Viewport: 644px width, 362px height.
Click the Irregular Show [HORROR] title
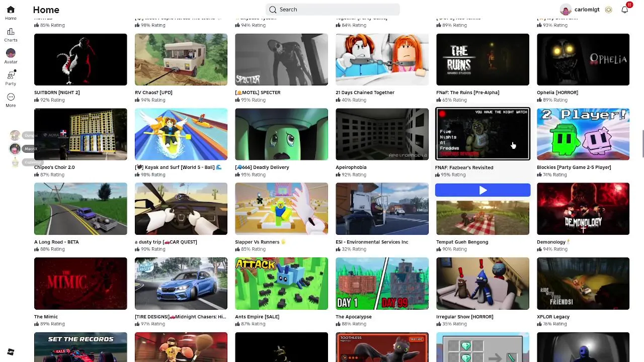(465, 317)
